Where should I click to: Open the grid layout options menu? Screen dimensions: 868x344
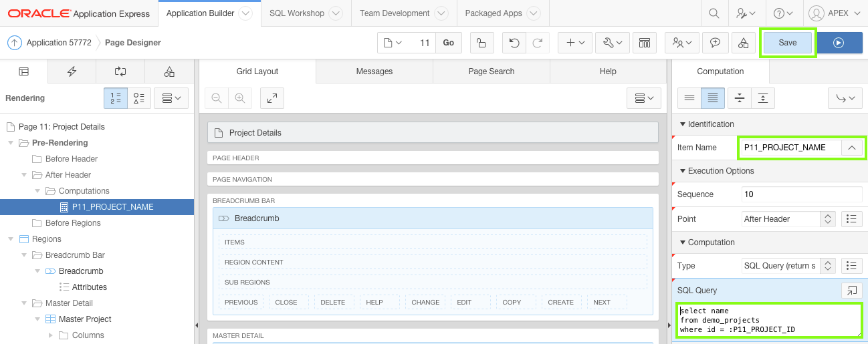click(644, 98)
